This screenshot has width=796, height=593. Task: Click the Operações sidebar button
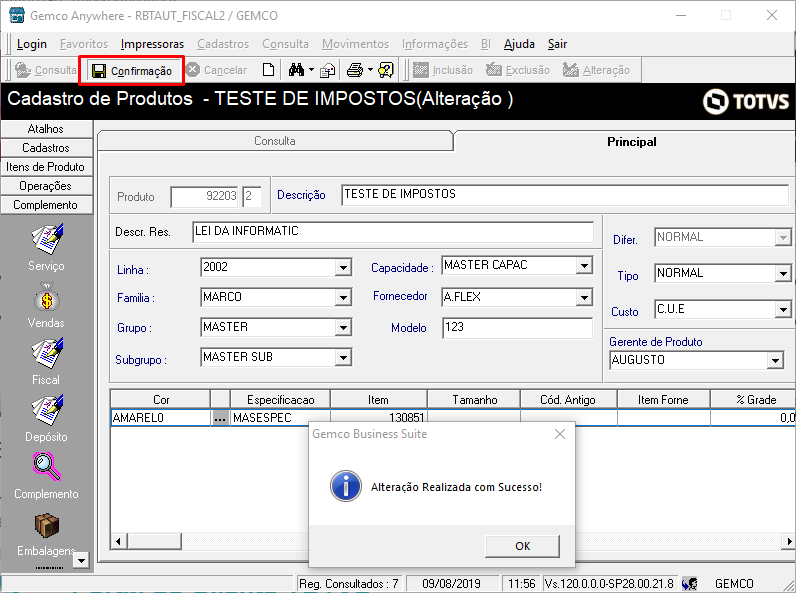coord(46,186)
